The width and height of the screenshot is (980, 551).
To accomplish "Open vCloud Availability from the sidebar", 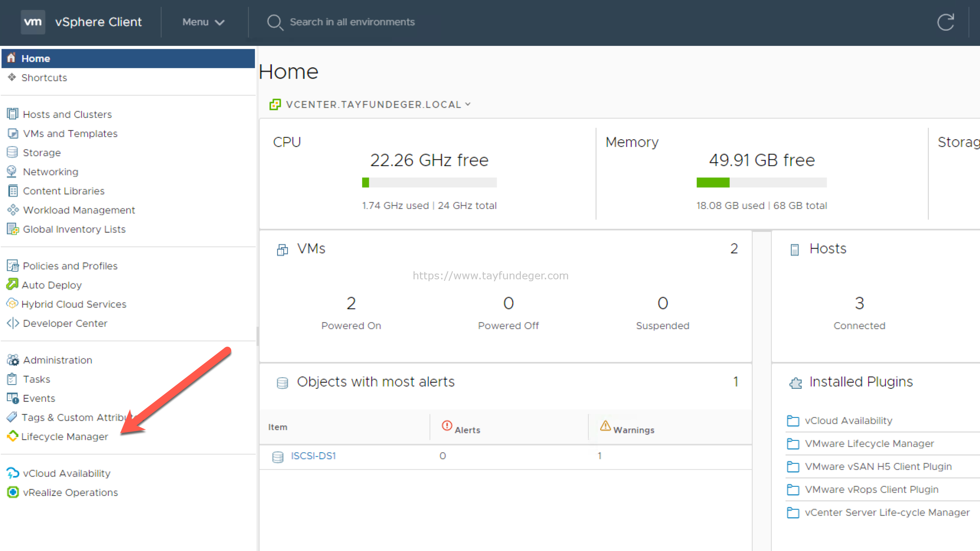I will coord(67,473).
